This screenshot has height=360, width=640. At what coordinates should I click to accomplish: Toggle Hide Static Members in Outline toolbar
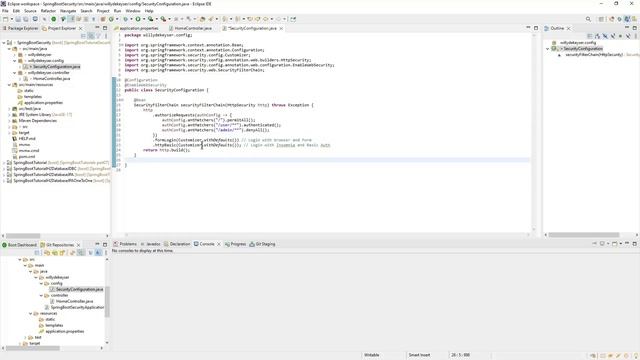click(x=613, y=36)
